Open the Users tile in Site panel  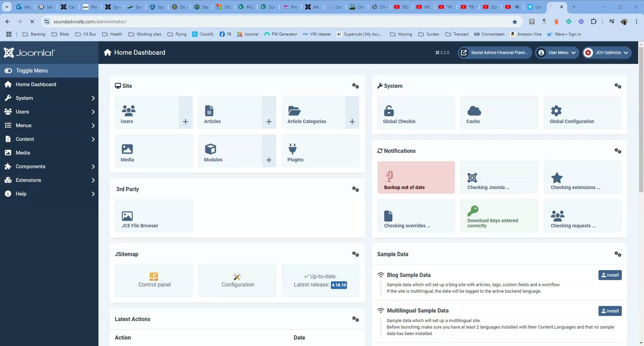pyautogui.click(x=147, y=112)
